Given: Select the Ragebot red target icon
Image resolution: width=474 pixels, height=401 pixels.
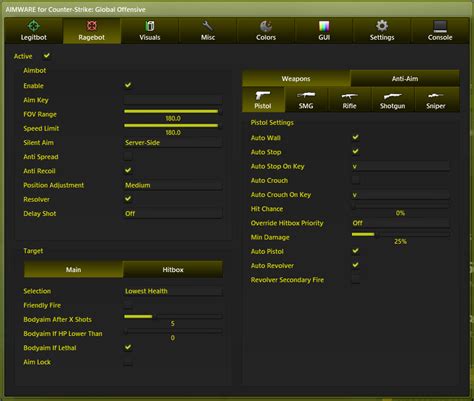Looking at the screenshot, I should coord(92,26).
